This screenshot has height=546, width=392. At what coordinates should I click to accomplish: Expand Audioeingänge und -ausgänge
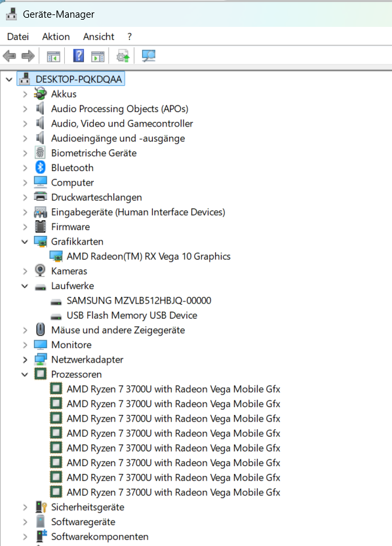point(25,138)
